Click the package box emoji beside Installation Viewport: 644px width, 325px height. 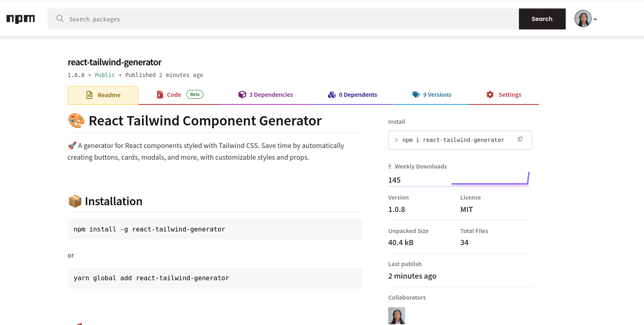click(x=75, y=201)
